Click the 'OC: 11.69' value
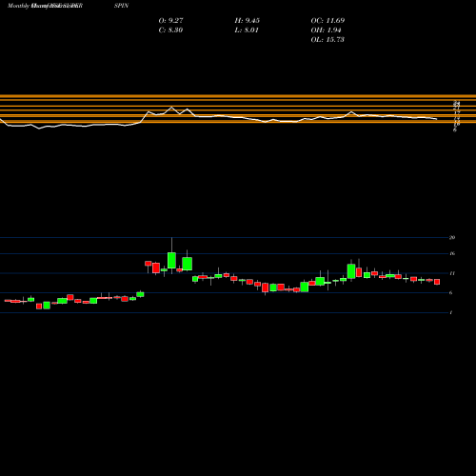This screenshot has width=476, height=476. pyautogui.click(x=327, y=21)
